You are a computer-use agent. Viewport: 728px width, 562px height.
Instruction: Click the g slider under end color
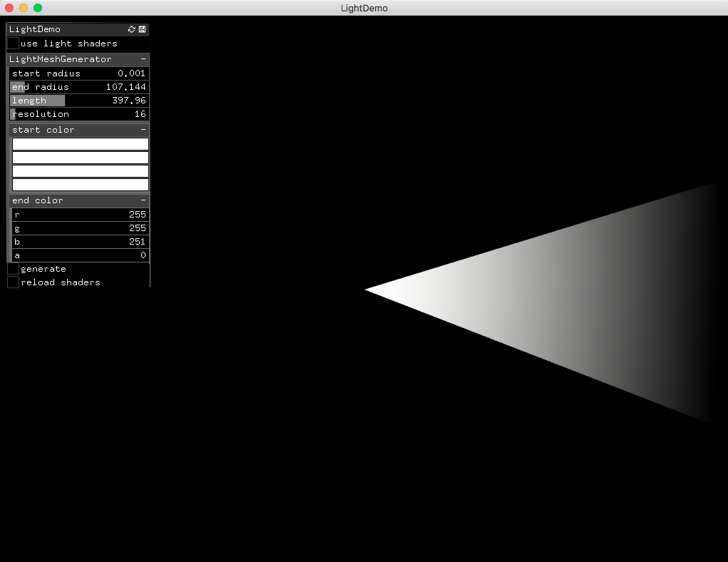pyautogui.click(x=78, y=228)
